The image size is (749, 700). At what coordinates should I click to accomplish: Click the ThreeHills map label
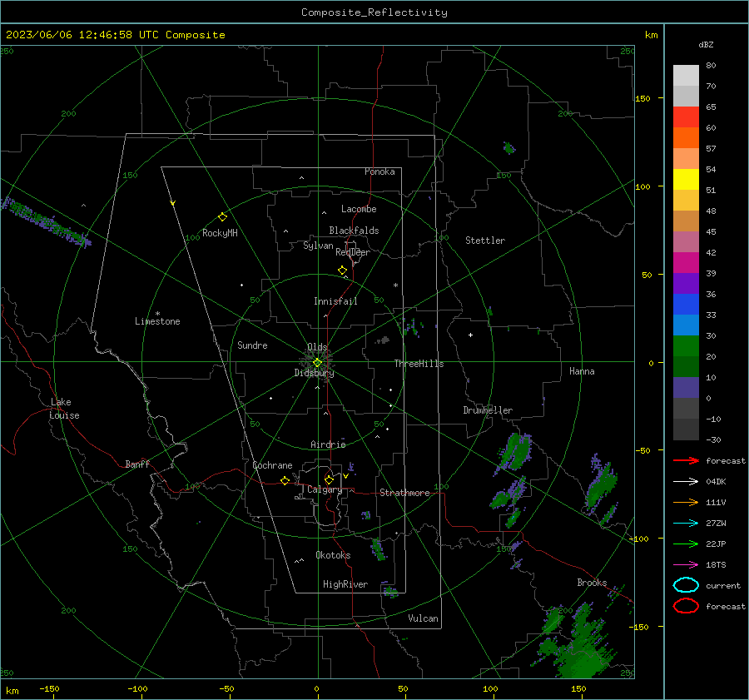point(419,364)
